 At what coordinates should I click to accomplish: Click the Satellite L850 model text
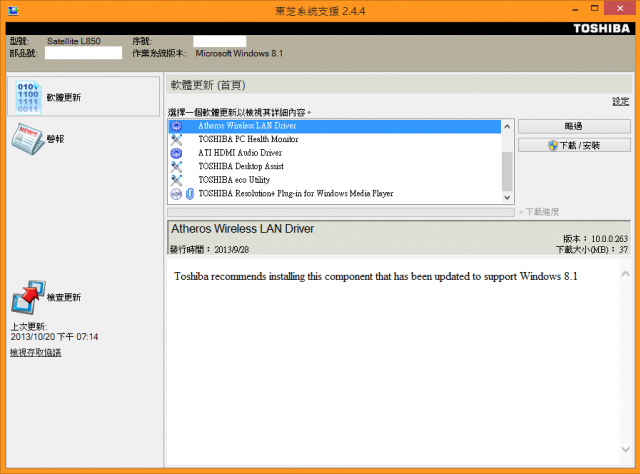(x=74, y=41)
